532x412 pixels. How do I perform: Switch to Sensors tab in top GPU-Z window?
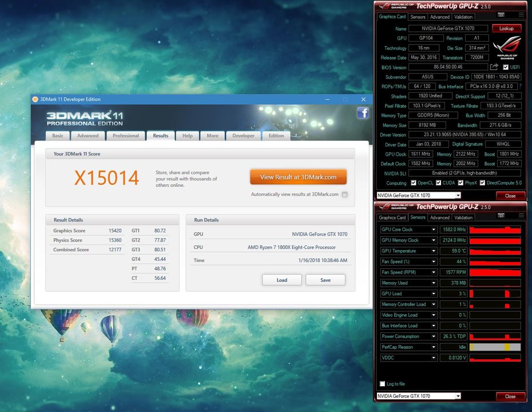(x=418, y=17)
